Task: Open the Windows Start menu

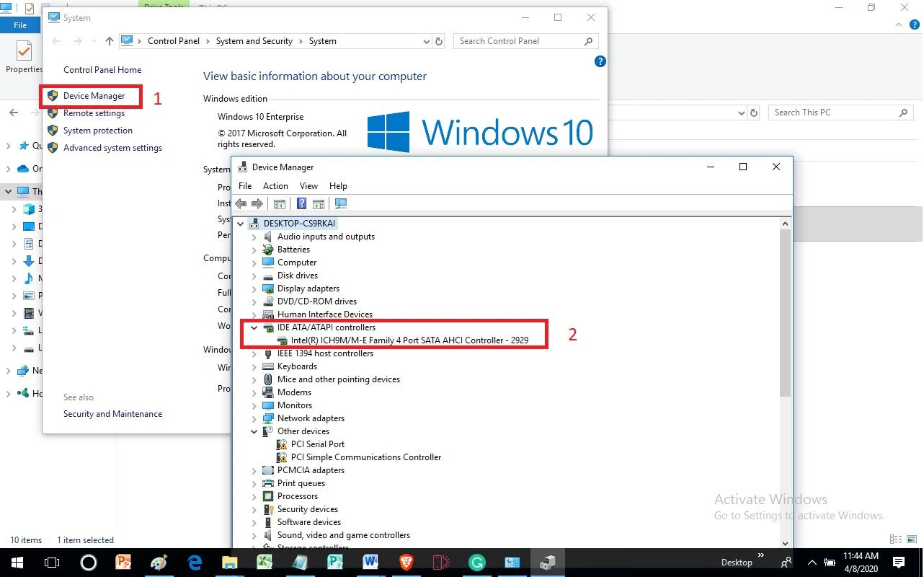Action: [17, 562]
